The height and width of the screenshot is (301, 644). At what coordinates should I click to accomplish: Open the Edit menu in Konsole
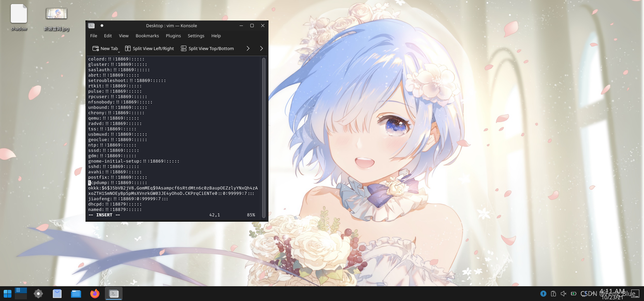108,36
